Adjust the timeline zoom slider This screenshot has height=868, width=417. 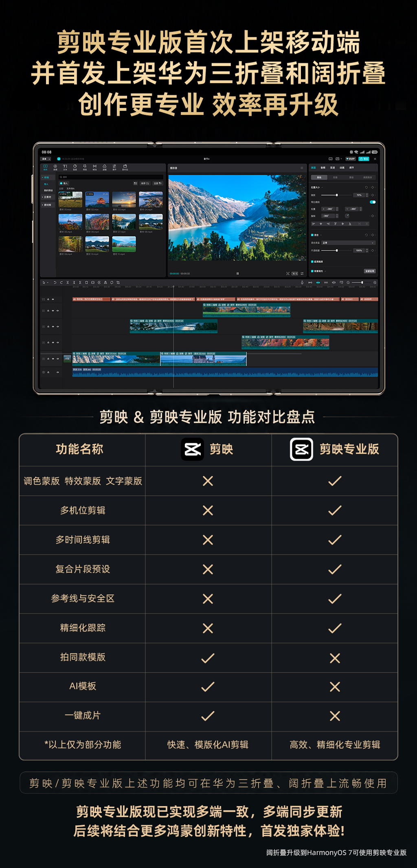[362, 282]
